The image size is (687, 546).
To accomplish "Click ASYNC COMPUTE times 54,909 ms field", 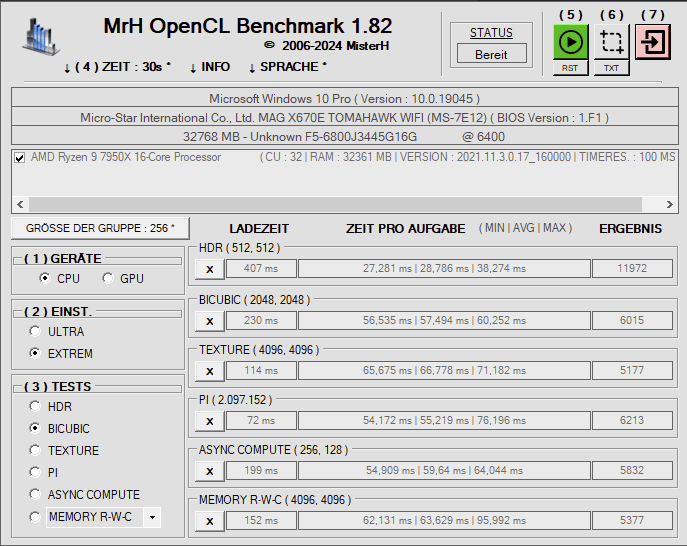I will click(444, 470).
